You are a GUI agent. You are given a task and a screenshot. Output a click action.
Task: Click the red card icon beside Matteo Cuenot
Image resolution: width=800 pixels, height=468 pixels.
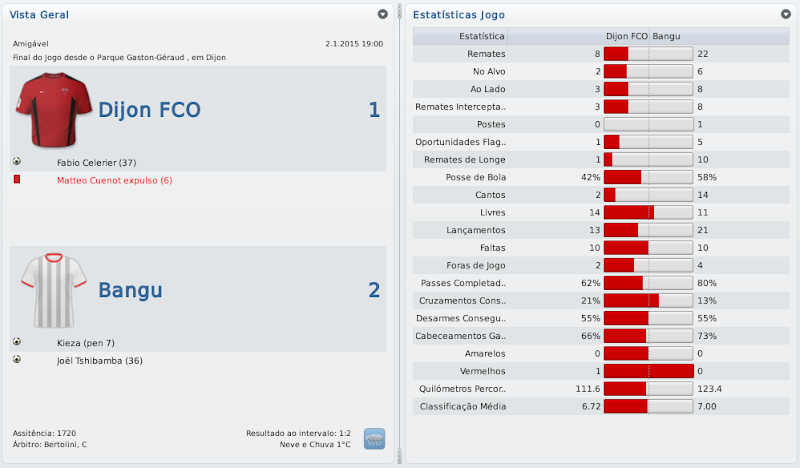pos(17,179)
